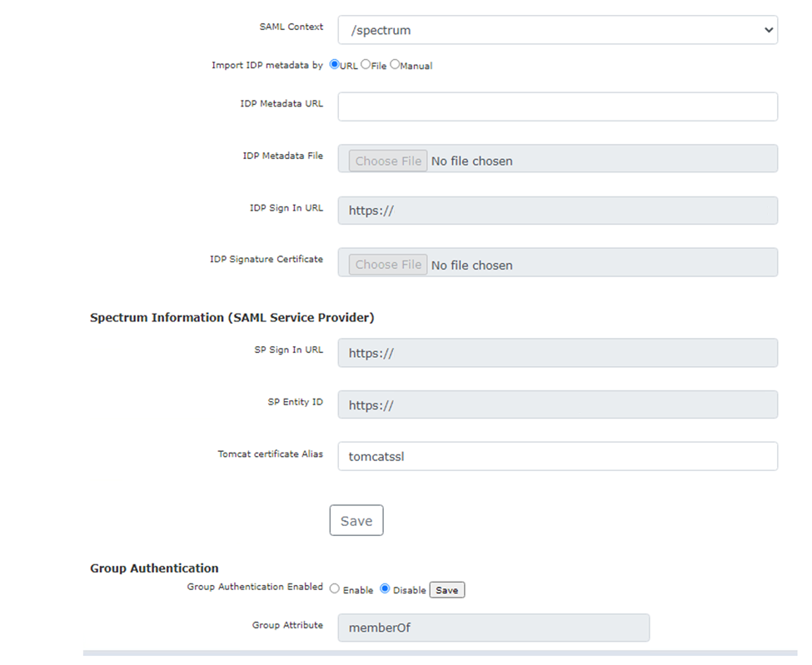
Task: Click Save next to the Group Authentication radios
Action: [446, 588]
